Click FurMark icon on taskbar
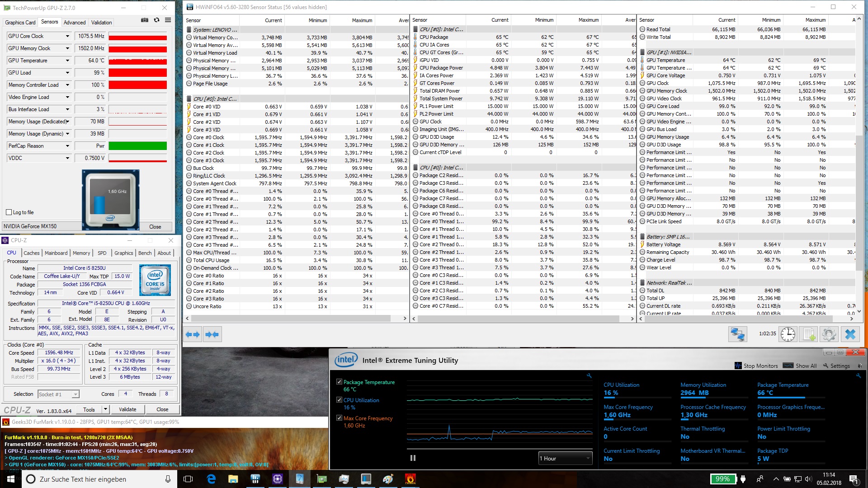Image resolution: width=868 pixels, height=488 pixels. 410,479
